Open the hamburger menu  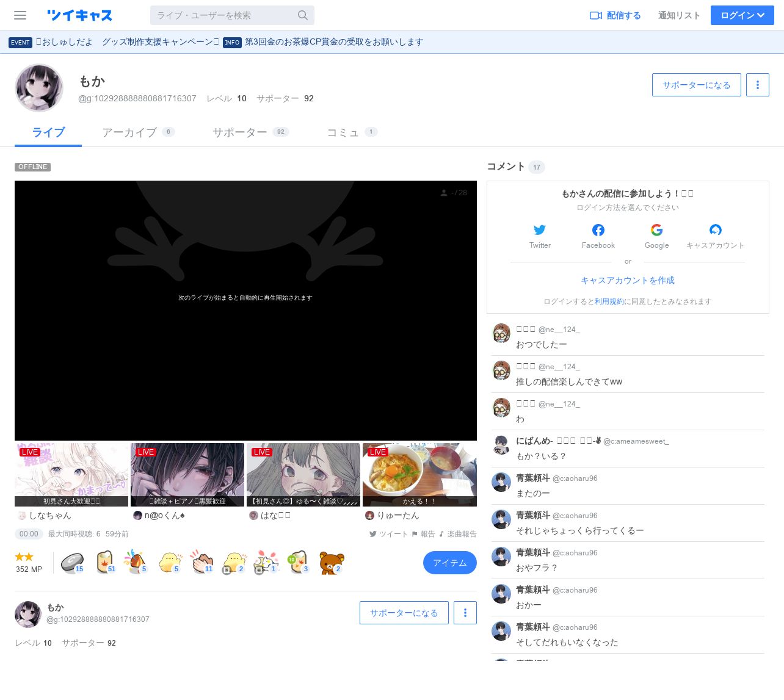[20, 15]
